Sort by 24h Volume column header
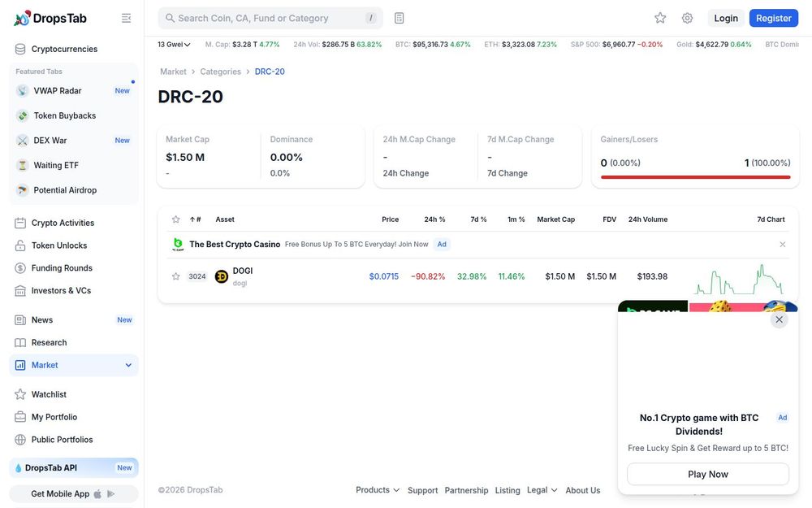 tap(648, 219)
